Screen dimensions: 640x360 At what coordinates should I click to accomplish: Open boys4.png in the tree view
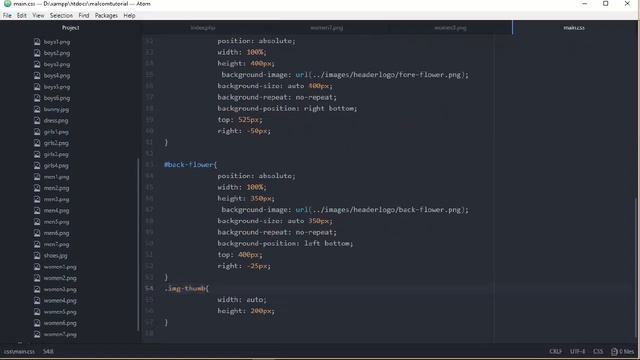coord(57,76)
